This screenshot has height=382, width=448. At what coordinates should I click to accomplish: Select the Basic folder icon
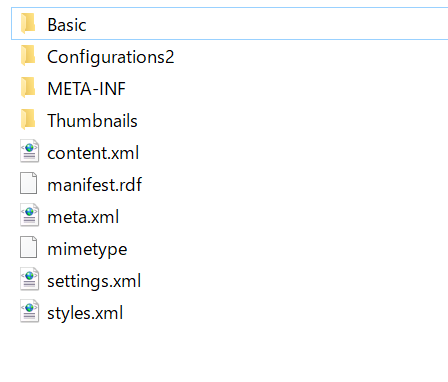pyautogui.click(x=28, y=23)
